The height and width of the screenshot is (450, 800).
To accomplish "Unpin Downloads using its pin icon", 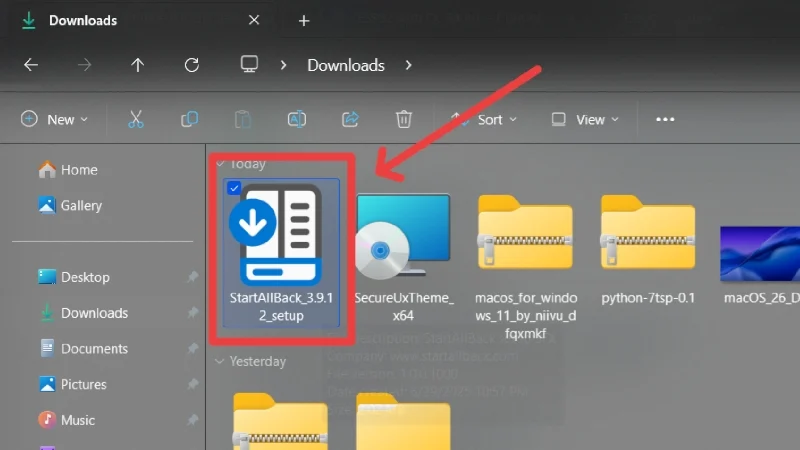I will coord(192,313).
